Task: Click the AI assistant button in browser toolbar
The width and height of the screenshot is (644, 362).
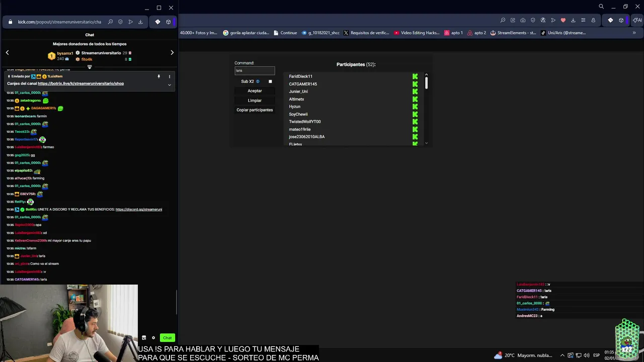Action: point(638,20)
